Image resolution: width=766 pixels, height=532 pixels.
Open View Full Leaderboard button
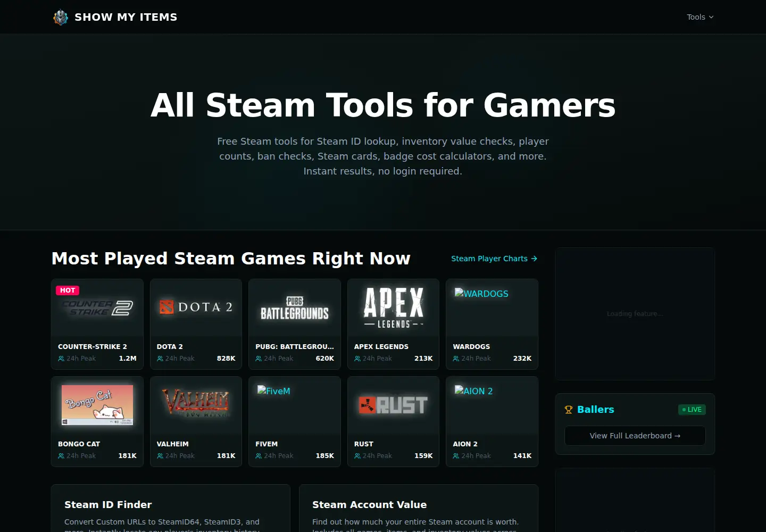635,436
